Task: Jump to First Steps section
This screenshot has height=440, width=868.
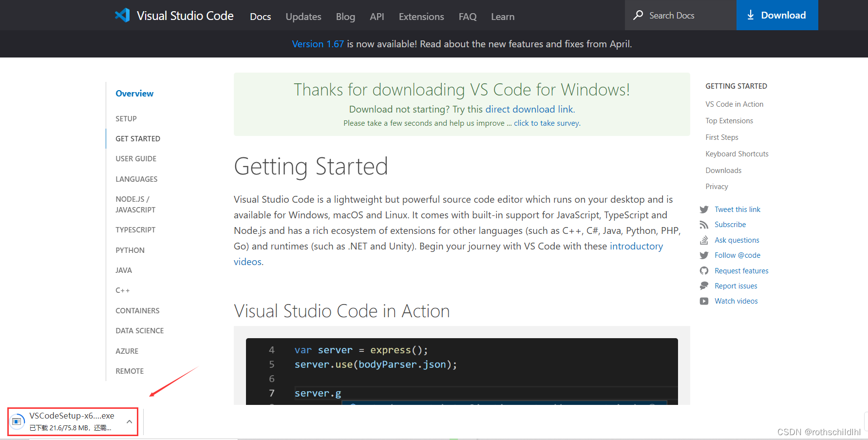Action: [x=722, y=137]
